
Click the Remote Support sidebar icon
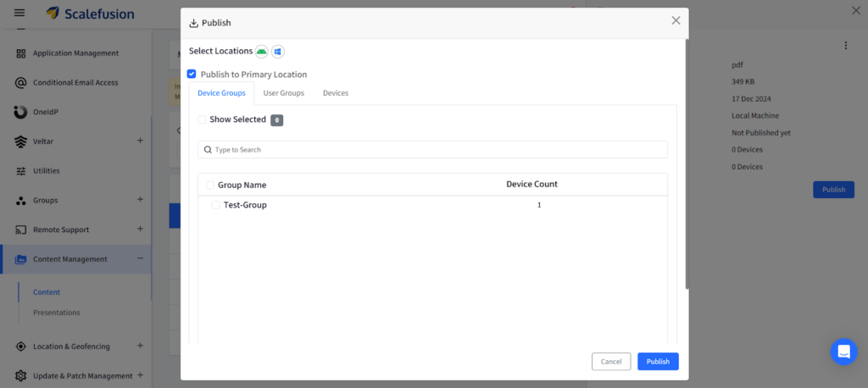[20, 230]
